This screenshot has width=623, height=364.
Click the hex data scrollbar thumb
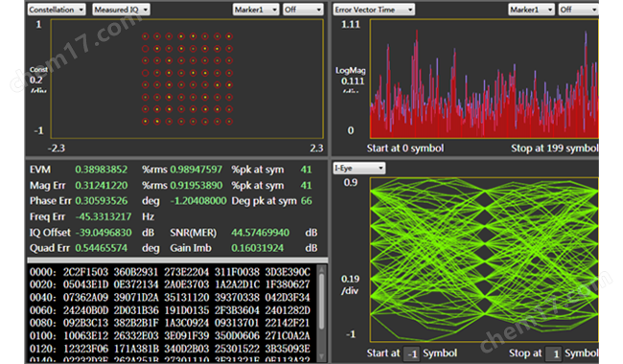[321, 301]
